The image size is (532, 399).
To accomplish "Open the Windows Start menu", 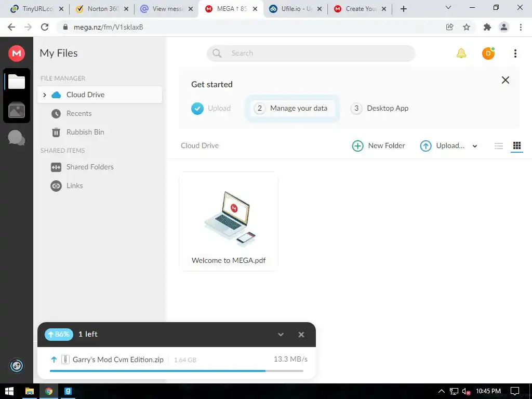I will click(9, 391).
